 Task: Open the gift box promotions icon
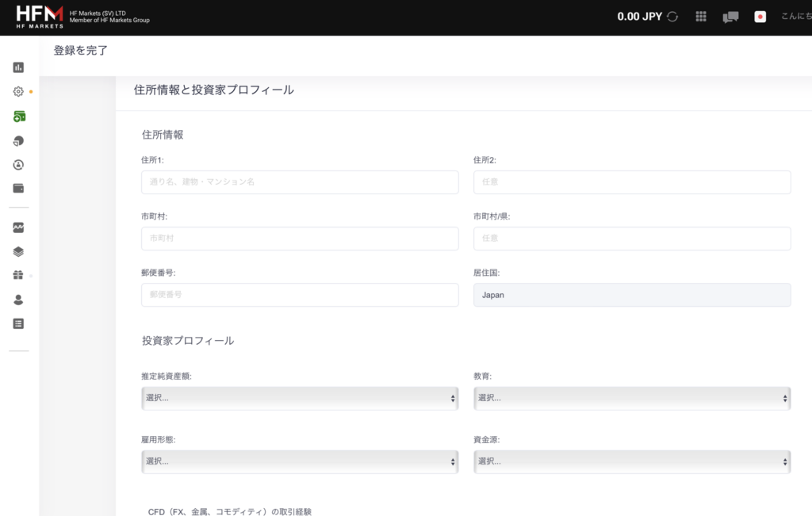(x=18, y=275)
